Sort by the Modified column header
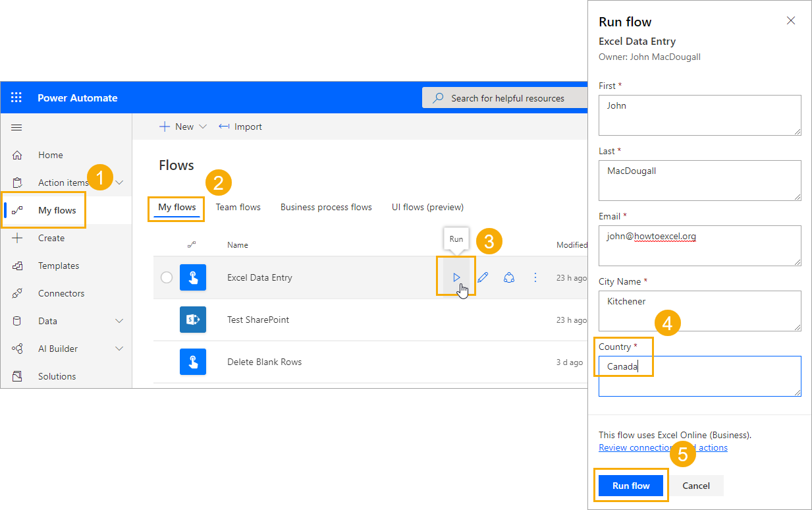 pyautogui.click(x=572, y=244)
